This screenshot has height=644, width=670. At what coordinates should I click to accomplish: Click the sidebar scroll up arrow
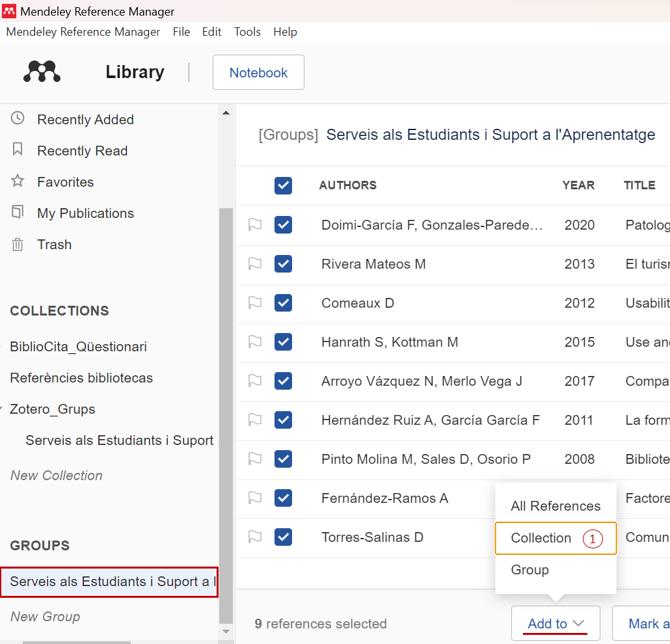click(x=226, y=113)
